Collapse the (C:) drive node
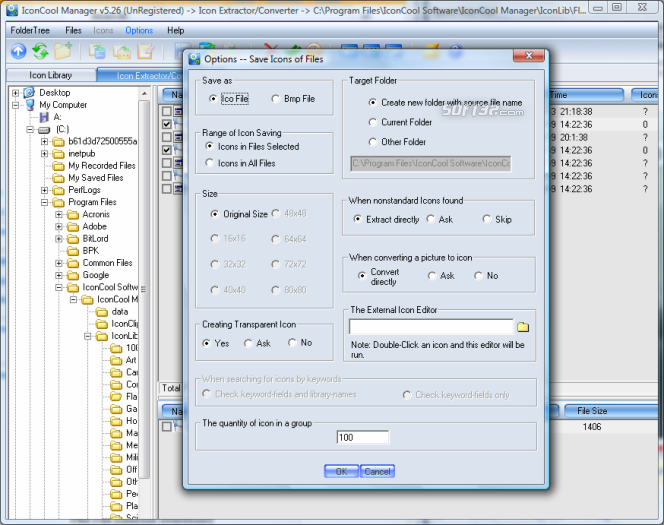The width and height of the screenshot is (664, 525). click(x=30, y=130)
